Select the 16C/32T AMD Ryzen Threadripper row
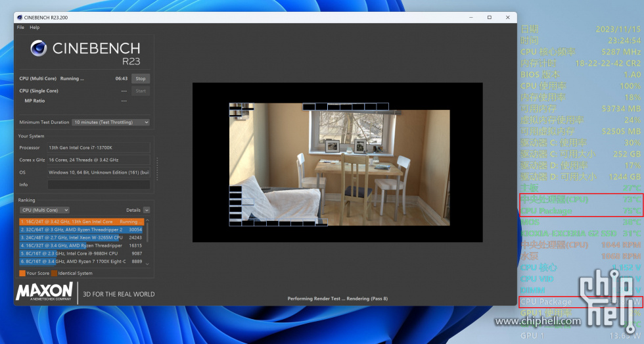Viewport: 644px width, 344px height. coord(81,245)
